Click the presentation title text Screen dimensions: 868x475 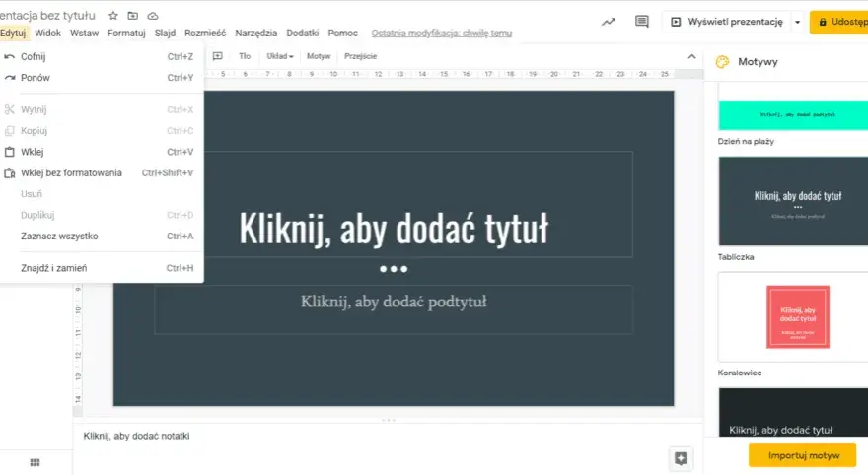click(x=47, y=16)
